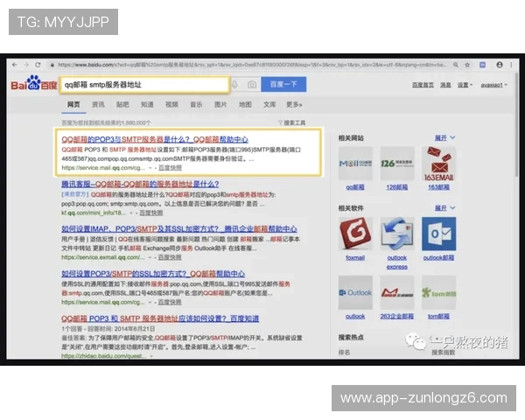Viewport: 525px width, 420px height.
Task: Open the Chrome profile avatar icon
Action: (x=500, y=65)
